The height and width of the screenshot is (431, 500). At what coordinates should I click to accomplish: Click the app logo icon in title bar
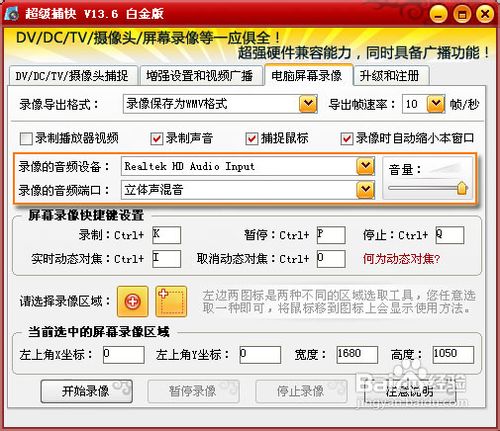(x=12, y=13)
